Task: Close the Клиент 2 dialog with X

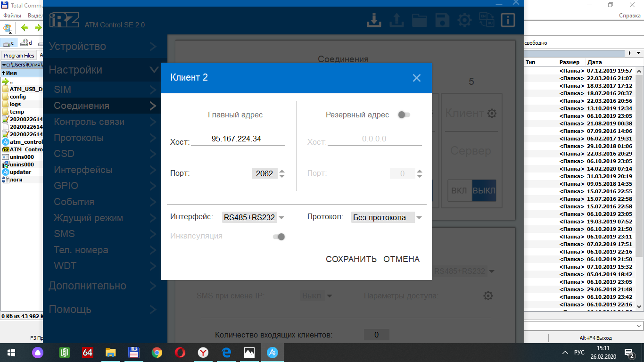Action: 417,78
